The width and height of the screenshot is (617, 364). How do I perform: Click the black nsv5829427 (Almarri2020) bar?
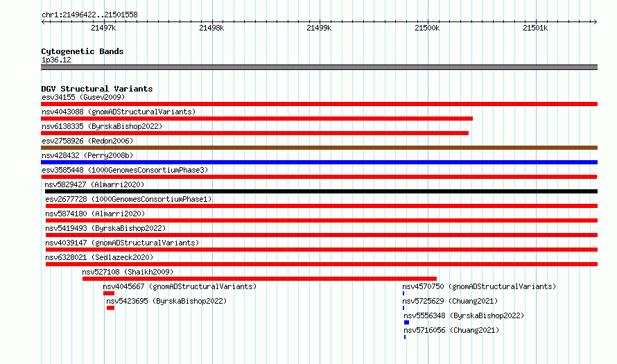[321, 191]
